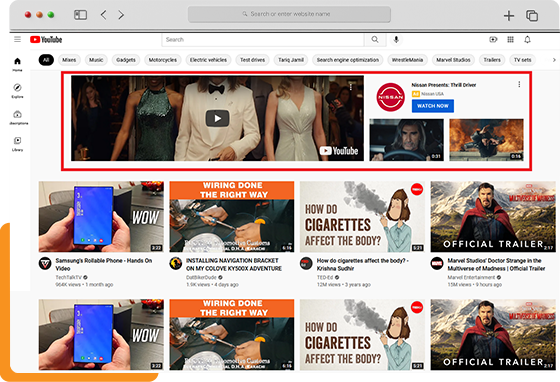Open the first-row Doctor Strange thumbnail

coord(493,217)
